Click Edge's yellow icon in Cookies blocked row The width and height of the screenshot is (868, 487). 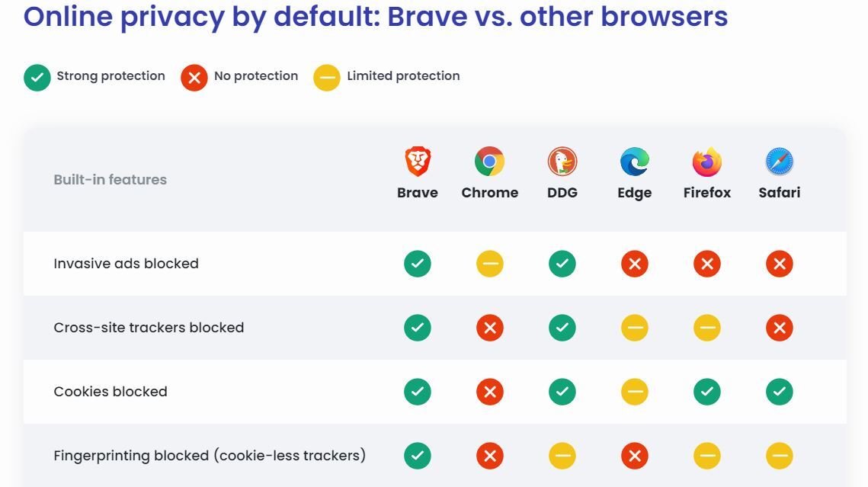click(x=634, y=392)
